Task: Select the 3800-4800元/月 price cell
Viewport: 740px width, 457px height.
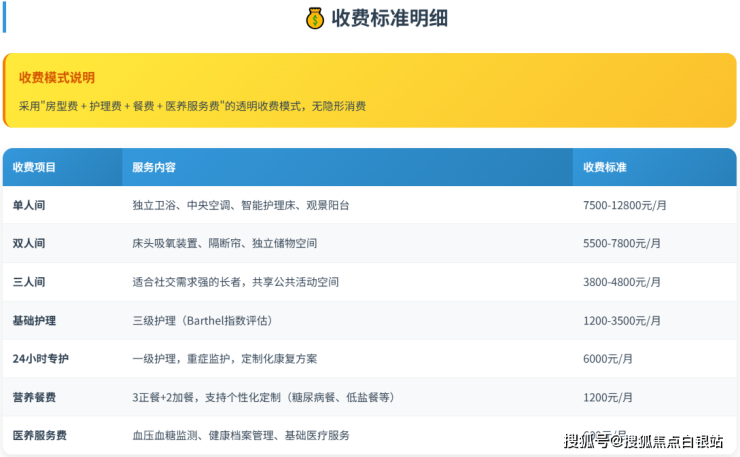Action: [621, 282]
